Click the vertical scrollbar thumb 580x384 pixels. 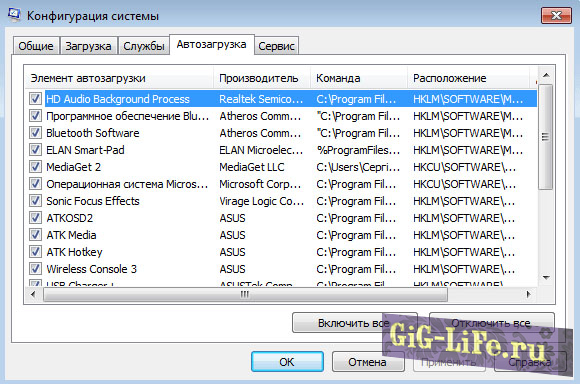pyautogui.click(x=546, y=137)
